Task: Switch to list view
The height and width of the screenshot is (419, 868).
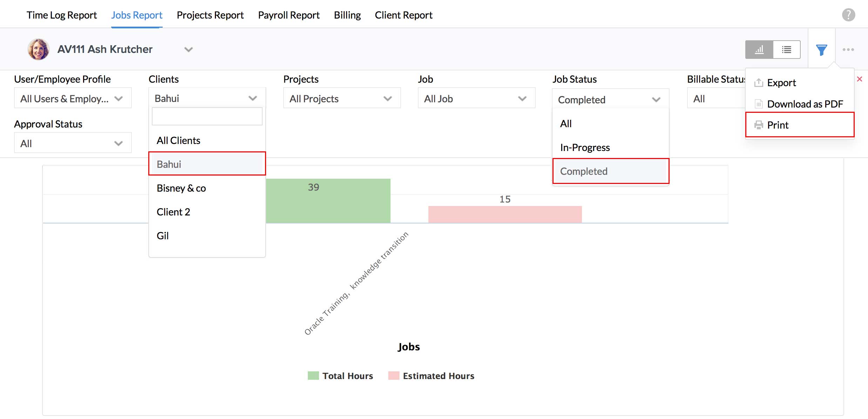Action: (x=786, y=49)
